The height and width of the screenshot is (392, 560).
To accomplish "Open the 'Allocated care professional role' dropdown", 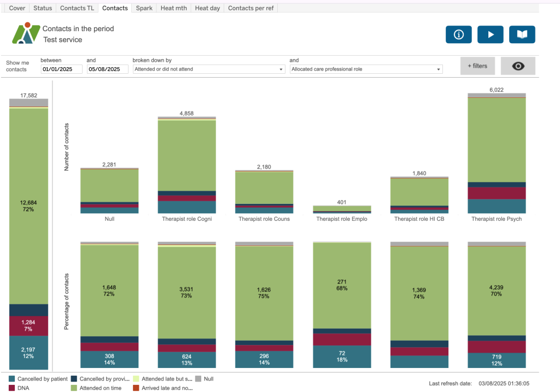I will click(x=366, y=69).
